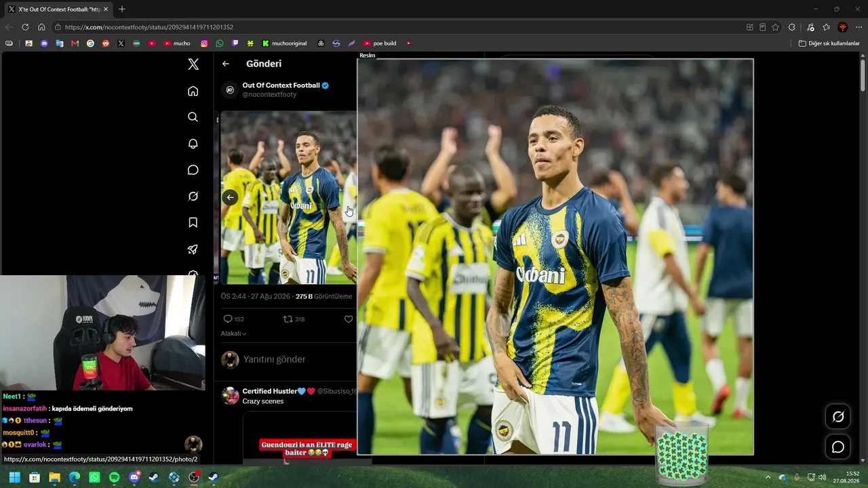The width and height of the screenshot is (868, 488).
Task: Open Discord bookmark in favorites bar
Action: 44,43
